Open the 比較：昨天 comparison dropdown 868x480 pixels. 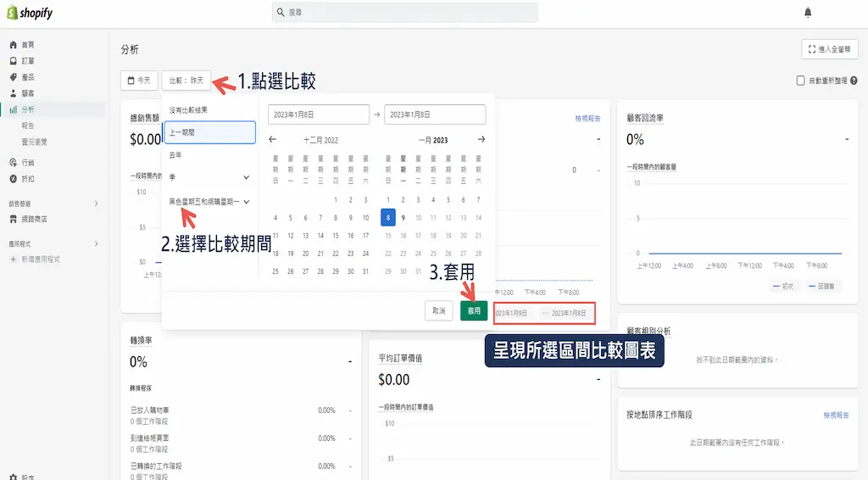(x=186, y=81)
